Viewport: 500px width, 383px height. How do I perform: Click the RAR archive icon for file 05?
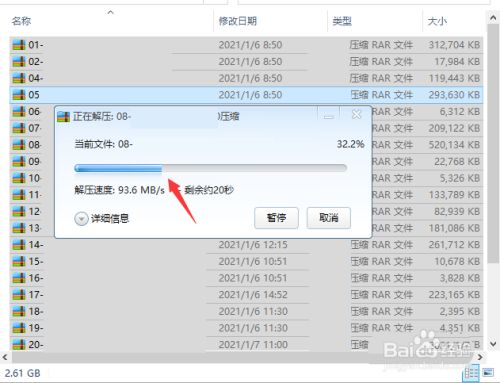tap(19, 95)
